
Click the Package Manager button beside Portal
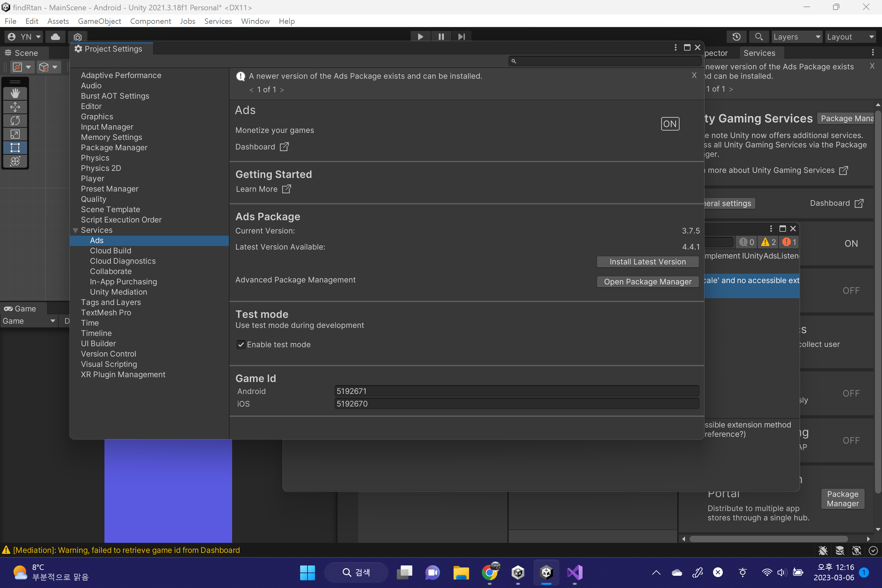pyautogui.click(x=843, y=499)
